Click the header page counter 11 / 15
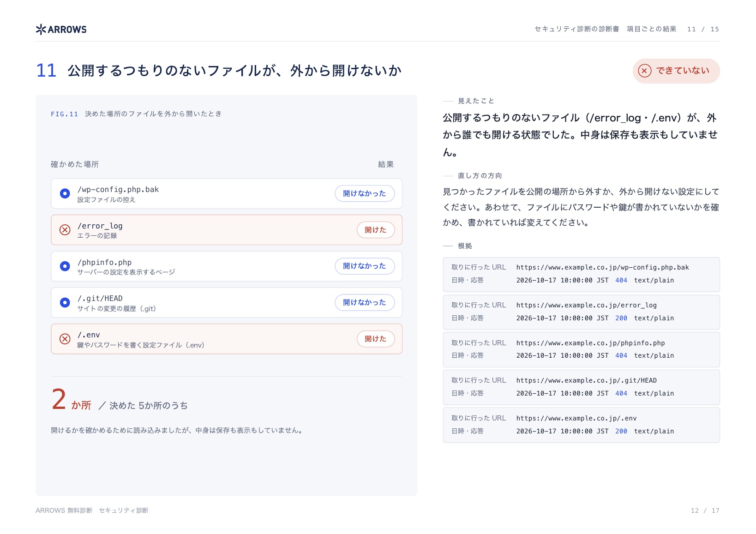The width and height of the screenshot is (756, 534). tap(703, 29)
